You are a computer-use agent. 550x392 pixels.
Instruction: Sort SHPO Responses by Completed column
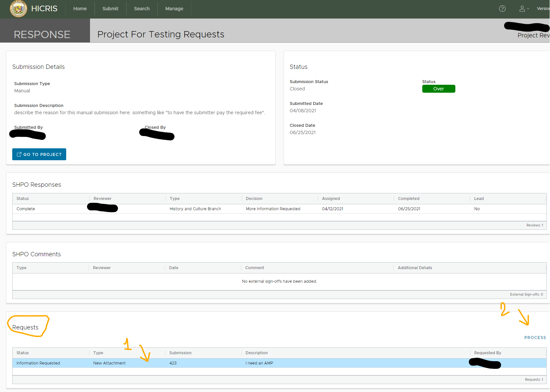click(x=408, y=199)
